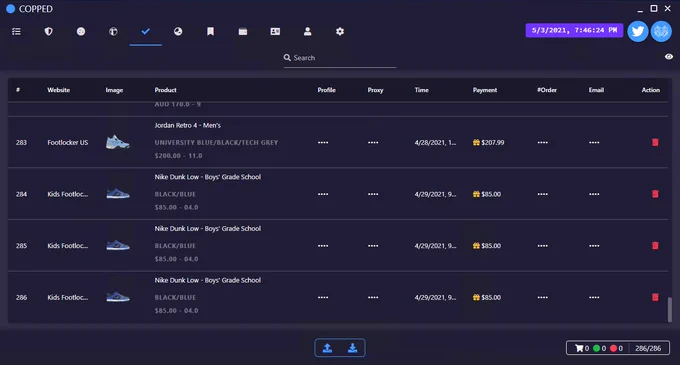
Task: Click time cell 4/28/2021 in row 283
Action: point(435,142)
